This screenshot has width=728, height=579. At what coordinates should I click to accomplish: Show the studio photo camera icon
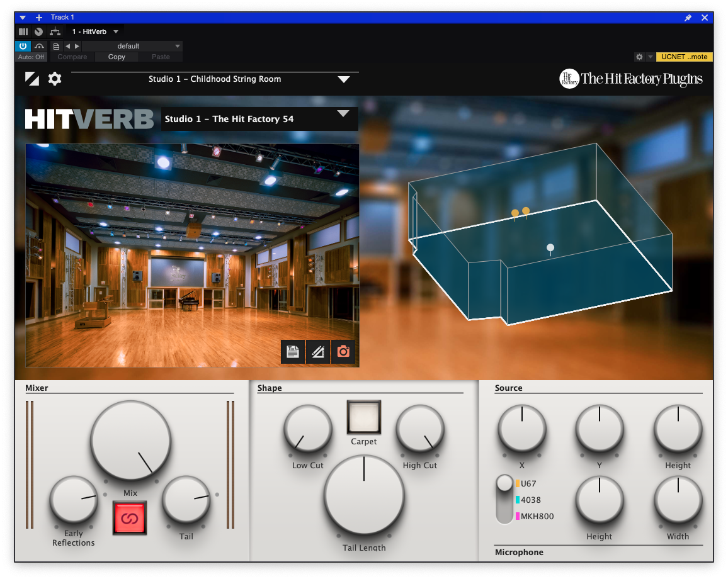click(x=343, y=352)
